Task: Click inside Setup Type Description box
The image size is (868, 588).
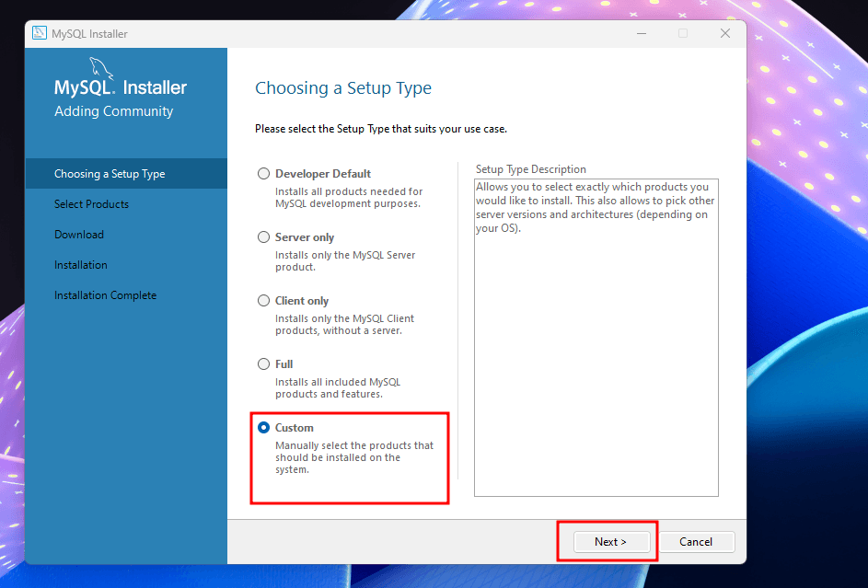Action: 596,338
